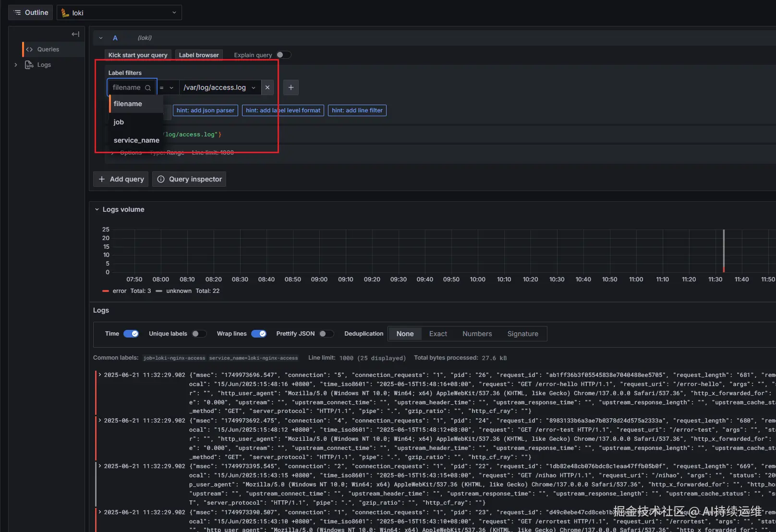Click the log volume bar near 11:30
The width and height of the screenshot is (776, 532).
724,251
